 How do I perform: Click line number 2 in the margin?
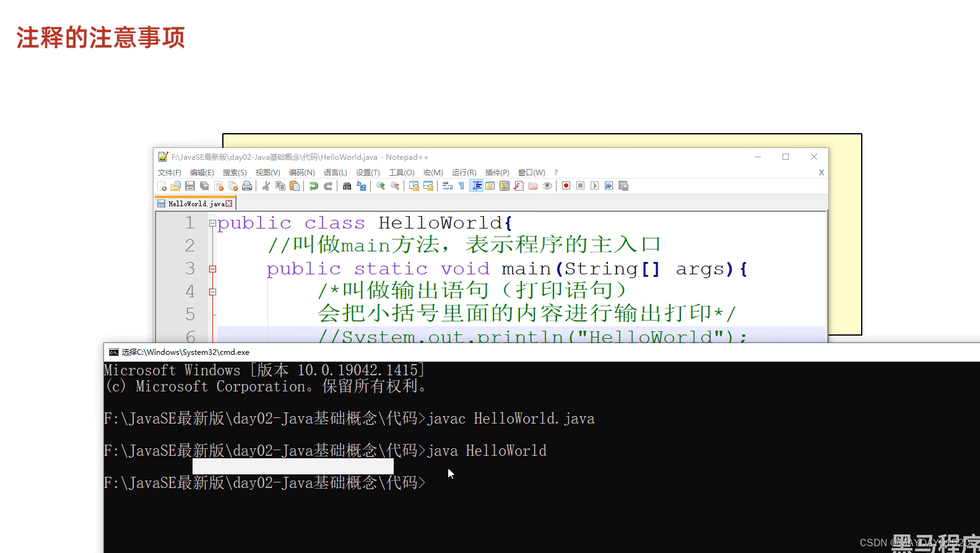(x=189, y=246)
